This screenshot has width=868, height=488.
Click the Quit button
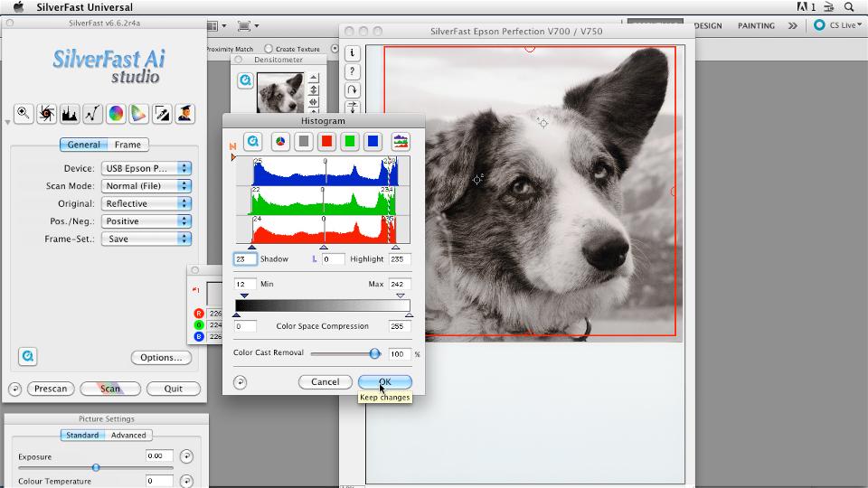[174, 389]
